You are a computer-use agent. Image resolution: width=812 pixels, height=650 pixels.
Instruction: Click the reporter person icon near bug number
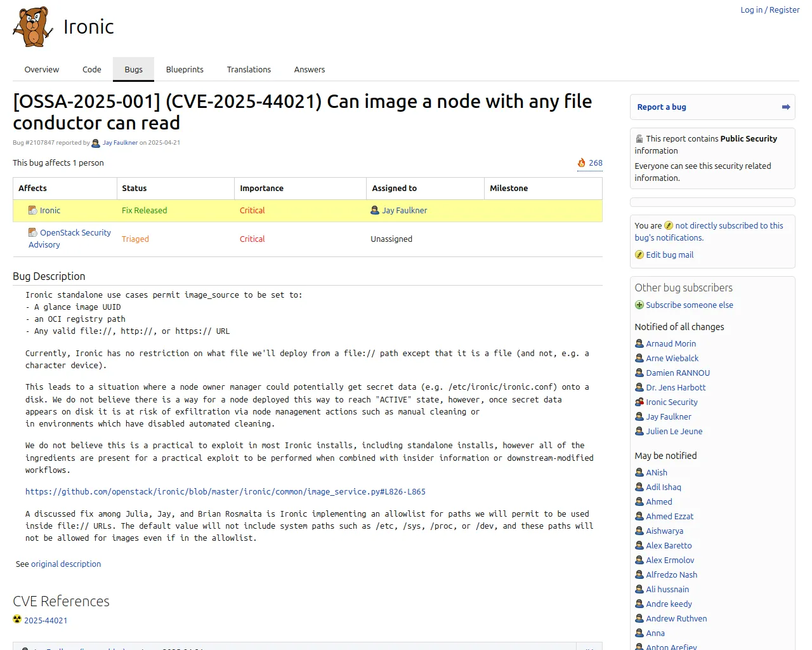pos(96,143)
